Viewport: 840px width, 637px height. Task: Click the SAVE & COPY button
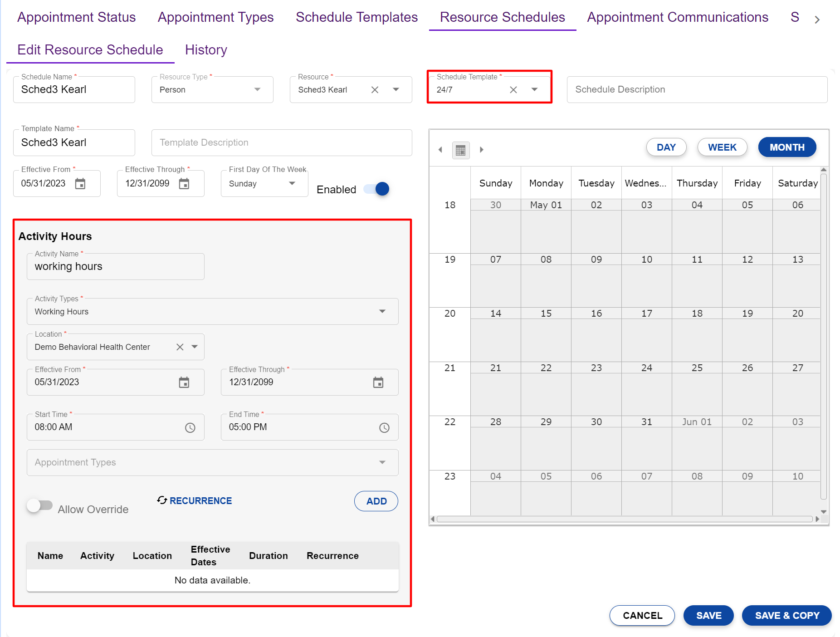tap(786, 616)
